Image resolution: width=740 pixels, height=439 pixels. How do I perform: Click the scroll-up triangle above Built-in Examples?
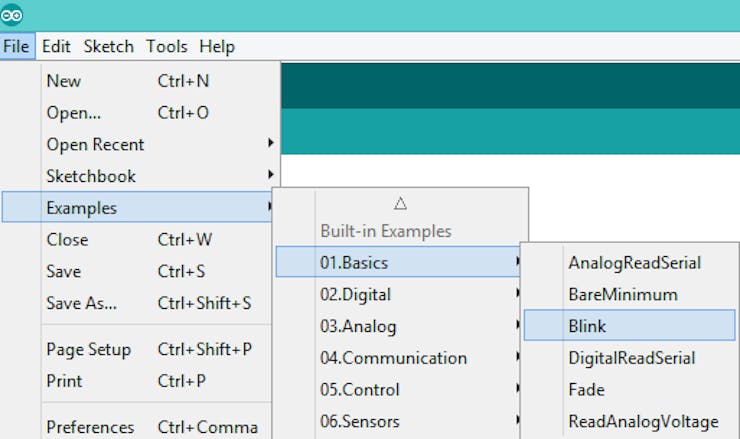click(400, 203)
